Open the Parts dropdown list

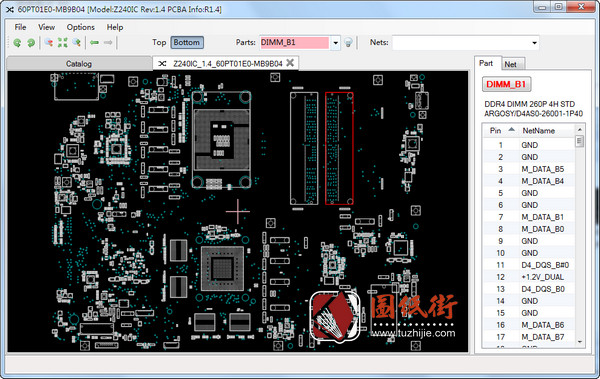pos(336,43)
